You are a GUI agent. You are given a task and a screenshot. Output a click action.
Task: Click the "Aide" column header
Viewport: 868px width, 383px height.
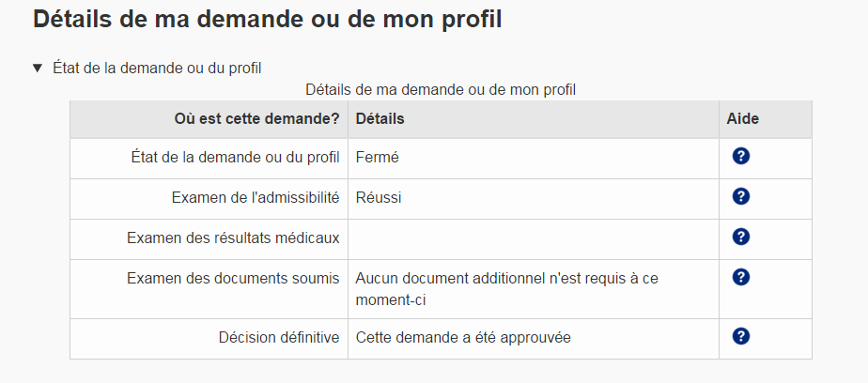(x=742, y=119)
